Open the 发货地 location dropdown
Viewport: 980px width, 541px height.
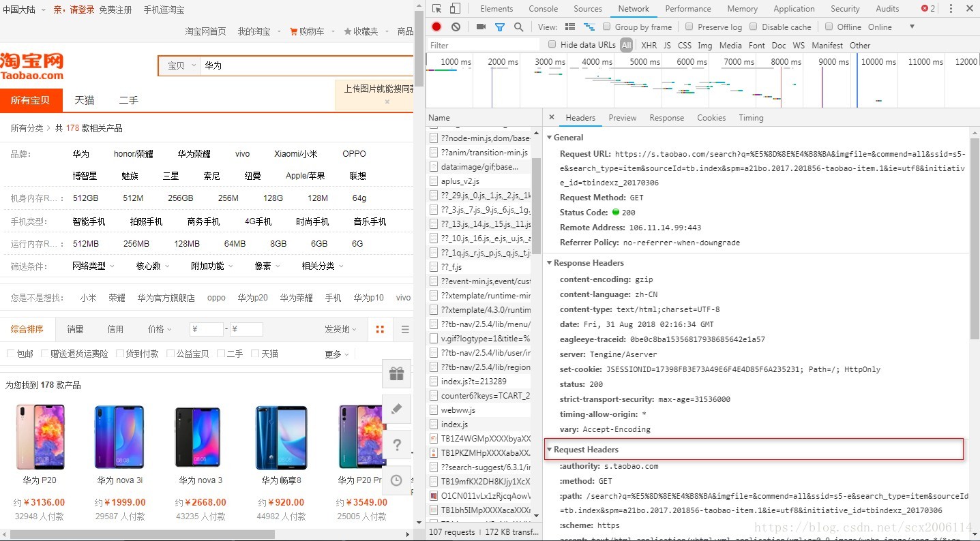[340, 329]
